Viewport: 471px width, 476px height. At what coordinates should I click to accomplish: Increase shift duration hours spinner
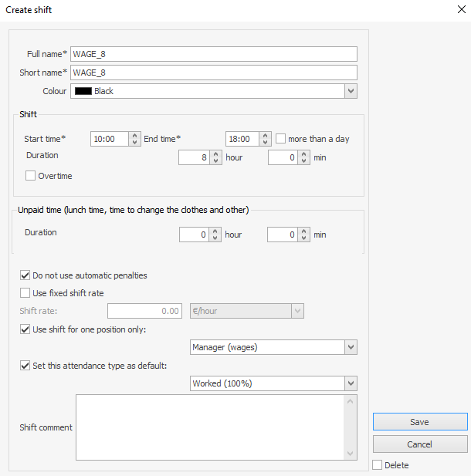[215, 154]
